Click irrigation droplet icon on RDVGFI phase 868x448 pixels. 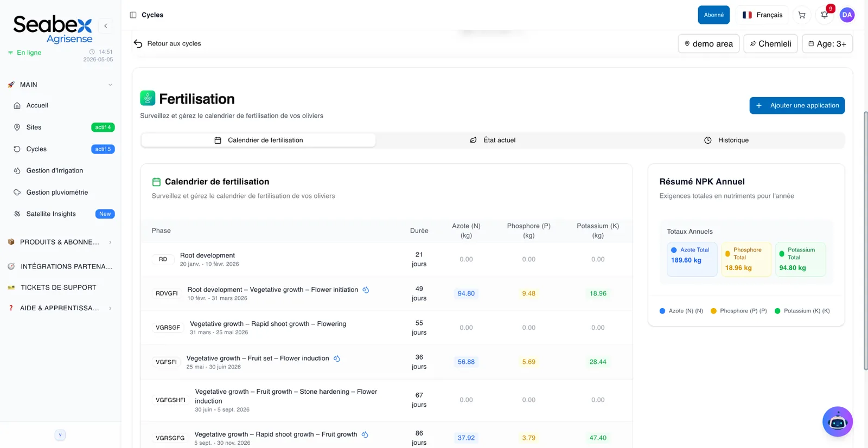coord(366,290)
